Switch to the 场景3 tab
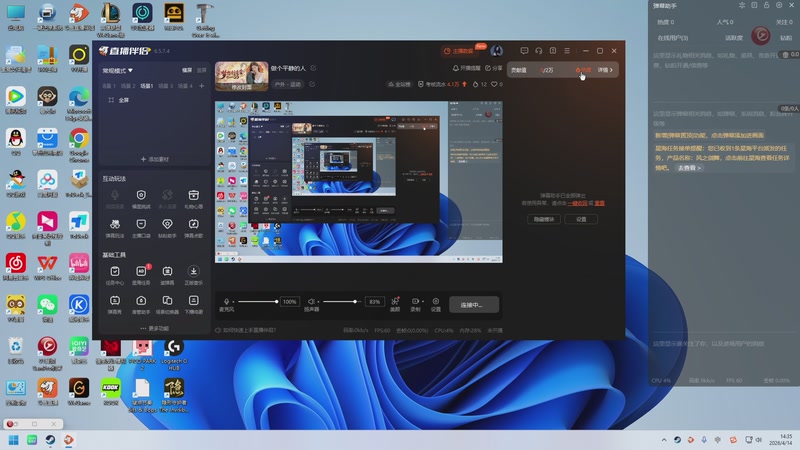The image size is (800, 450). pyautogui.click(x=165, y=86)
